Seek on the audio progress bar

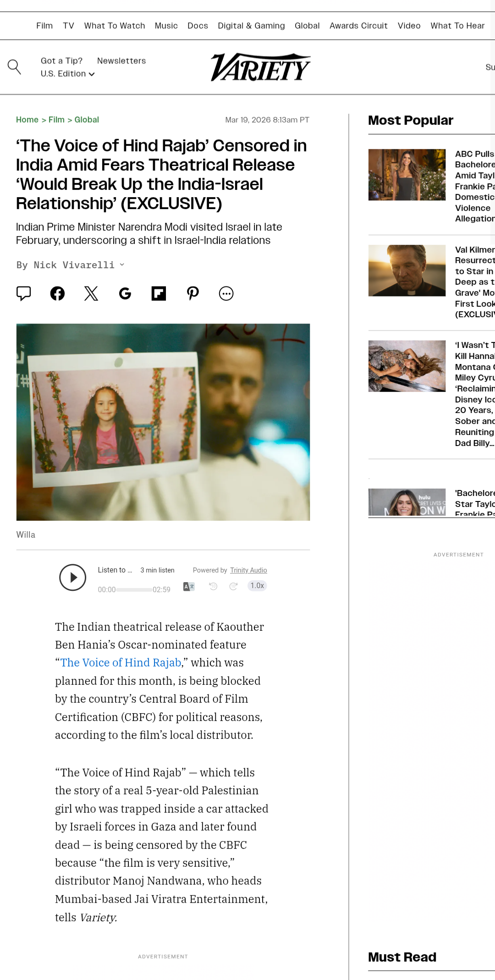click(x=134, y=590)
